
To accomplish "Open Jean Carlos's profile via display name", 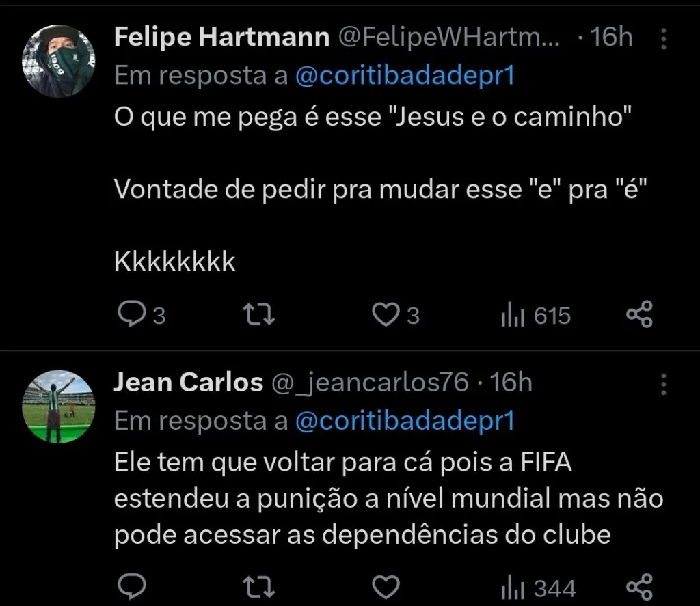I will click(188, 383).
